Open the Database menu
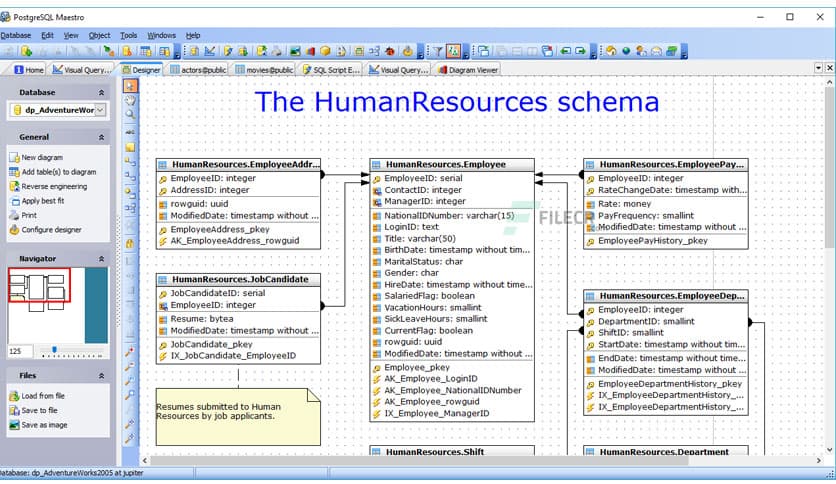 tap(15, 35)
